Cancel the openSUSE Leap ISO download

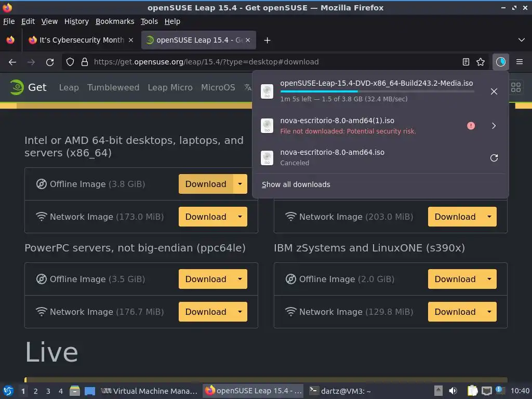(x=494, y=91)
